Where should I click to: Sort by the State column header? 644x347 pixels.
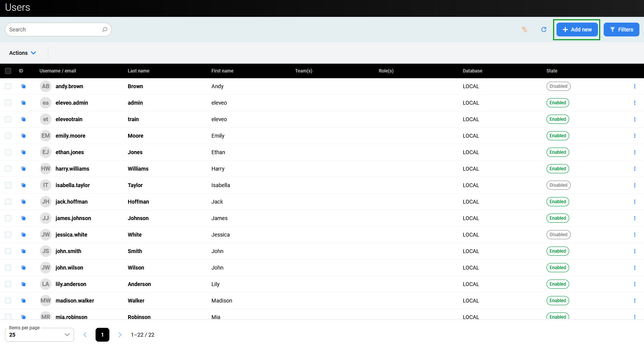point(552,71)
